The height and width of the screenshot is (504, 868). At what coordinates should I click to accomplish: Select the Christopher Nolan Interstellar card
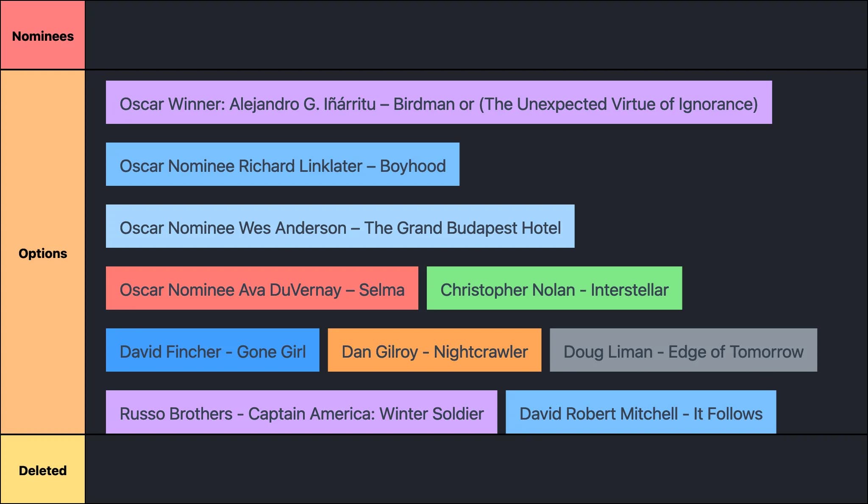554,288
